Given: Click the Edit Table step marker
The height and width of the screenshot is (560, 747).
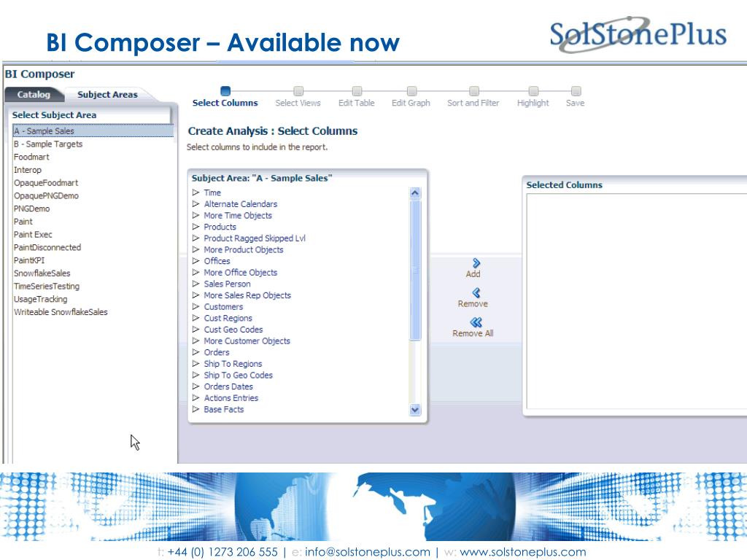Looking at the screenshot, I should tap(357, 90).
